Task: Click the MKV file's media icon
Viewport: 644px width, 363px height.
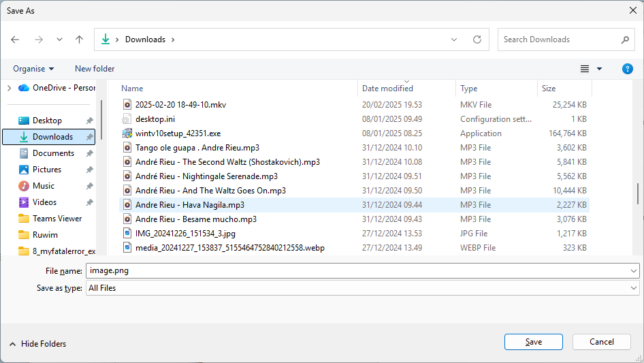Action: [x=127, y=104]
